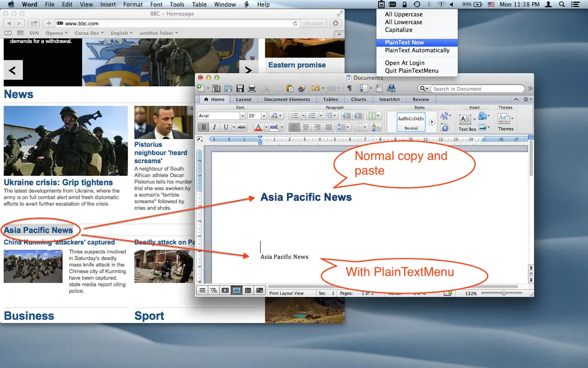The image size is (588, 368).
Task: Open the Arial font dropdown
Action: coord(243,116)
